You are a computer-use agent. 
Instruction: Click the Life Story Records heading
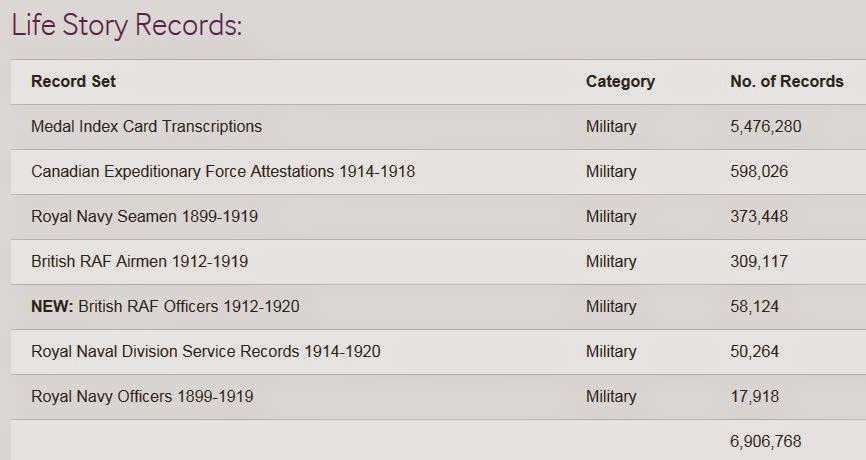click(126, 25)
